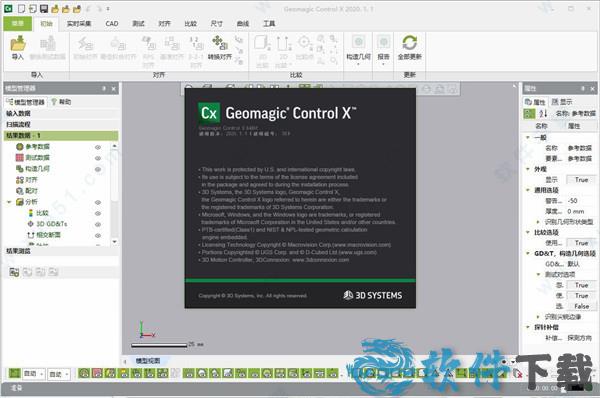The image size is (600, 398).
Task: Click the New file icon in quick access toolbar
Action: point(22,8)
